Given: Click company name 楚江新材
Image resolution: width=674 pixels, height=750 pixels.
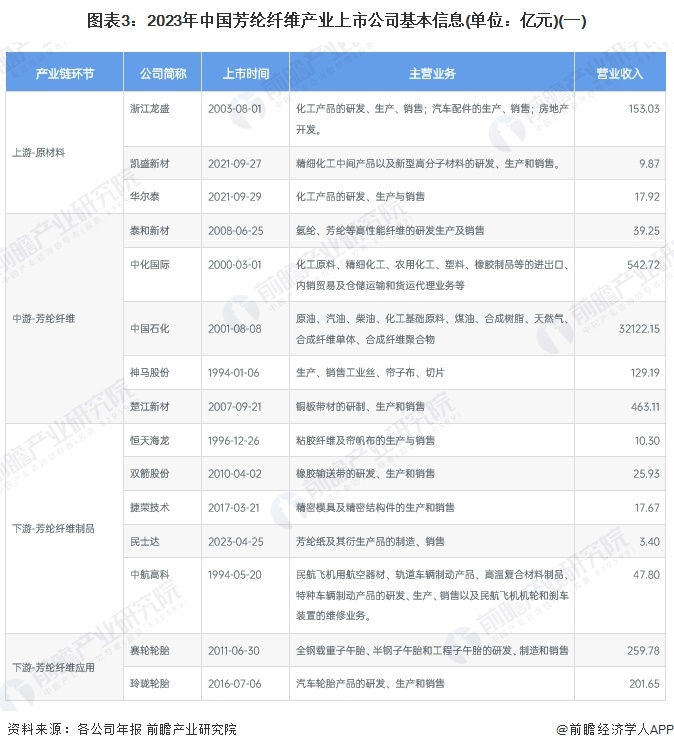Looking at the screenshot, I should (150, 407).
